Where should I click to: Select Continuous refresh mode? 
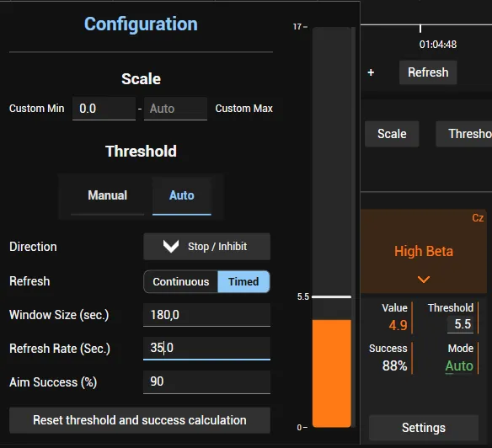click(x=181, y=282)
